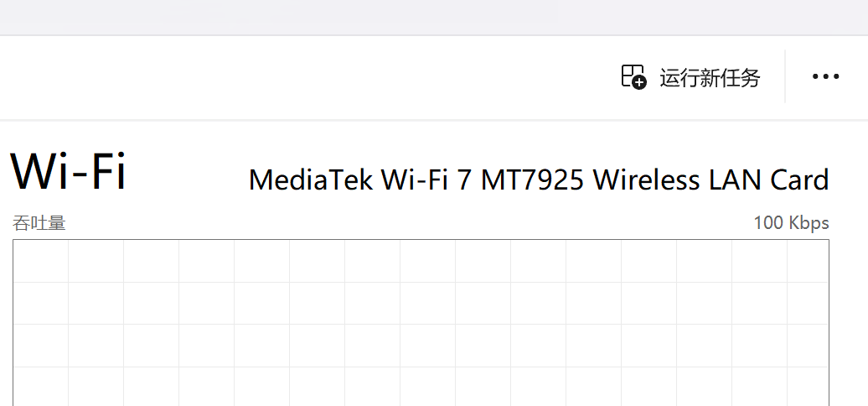Open the three-dot more options menu
Viewport: 868px width, 406px height.
point(825,76)
